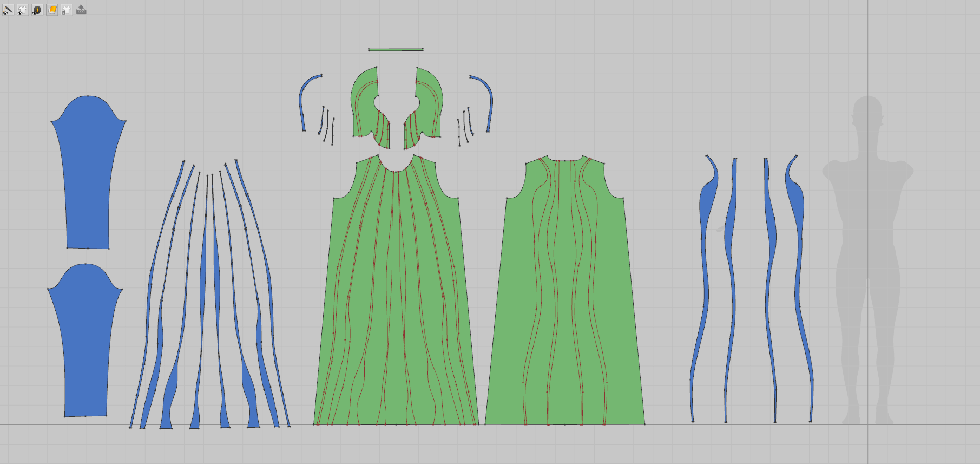Toggle the show 2D information visibility icon
980x464 pixels.
37,10
